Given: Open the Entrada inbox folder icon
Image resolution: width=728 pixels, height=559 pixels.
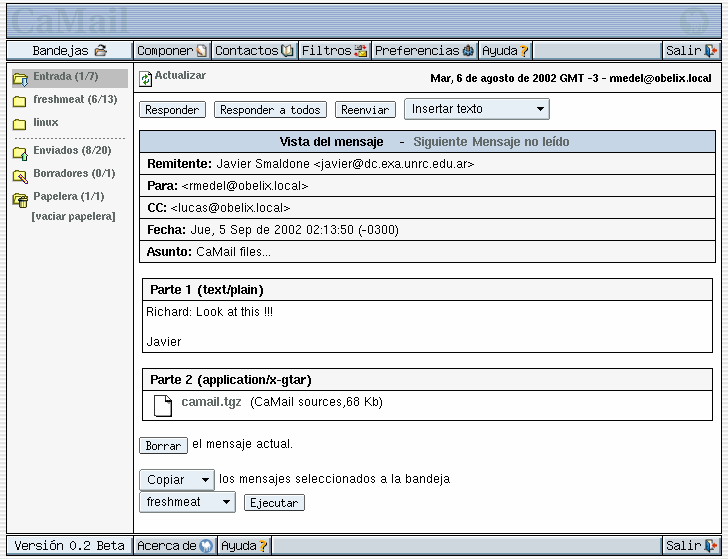Looking at the screenshot, I should [20, 78].
